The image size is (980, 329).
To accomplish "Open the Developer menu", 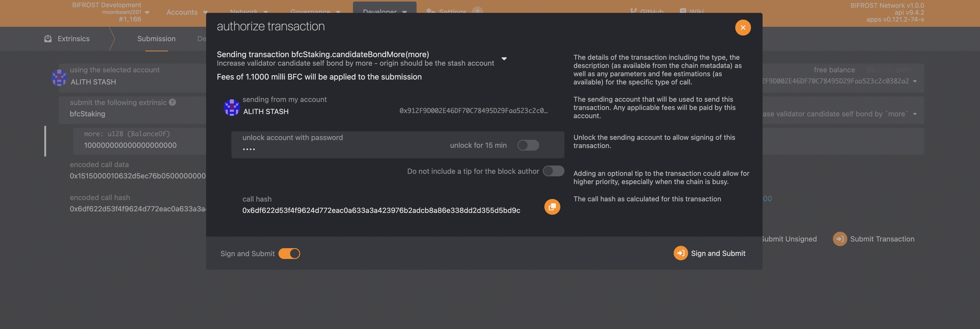I will (x=384, y=11).
